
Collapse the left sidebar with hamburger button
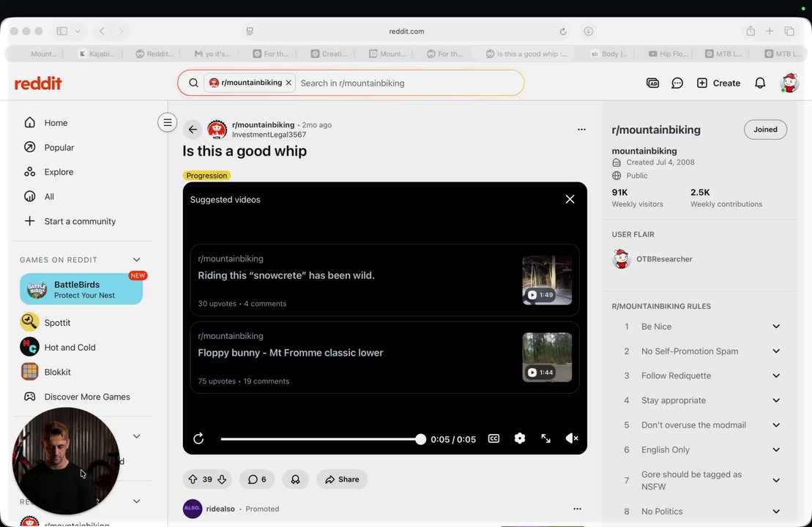pos(167,123)
